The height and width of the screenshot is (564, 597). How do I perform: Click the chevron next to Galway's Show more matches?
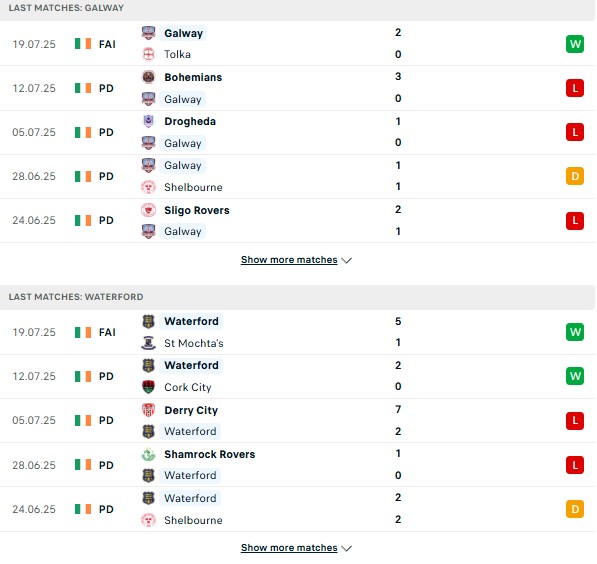[x=346, y=260]
